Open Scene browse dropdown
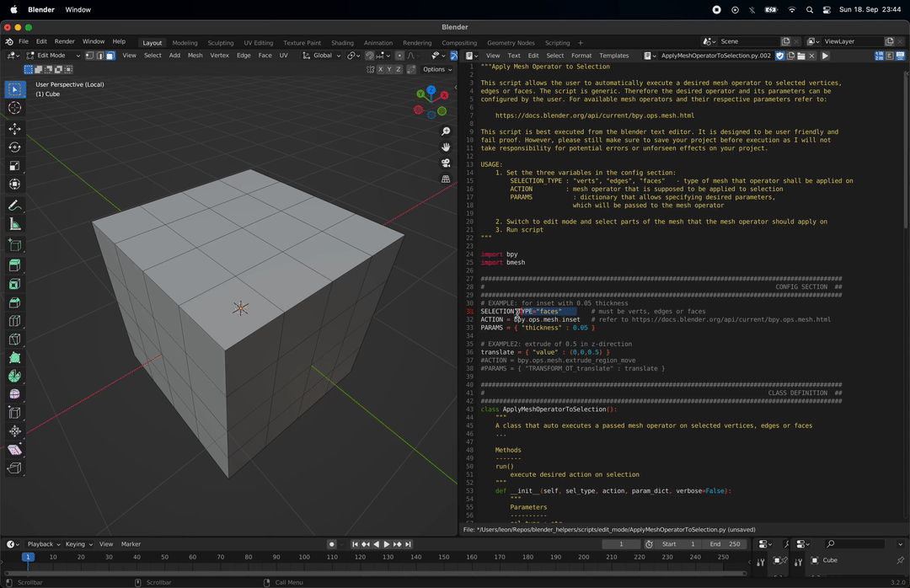The width and height of the screenshot is (910, 588). point(709,41)
